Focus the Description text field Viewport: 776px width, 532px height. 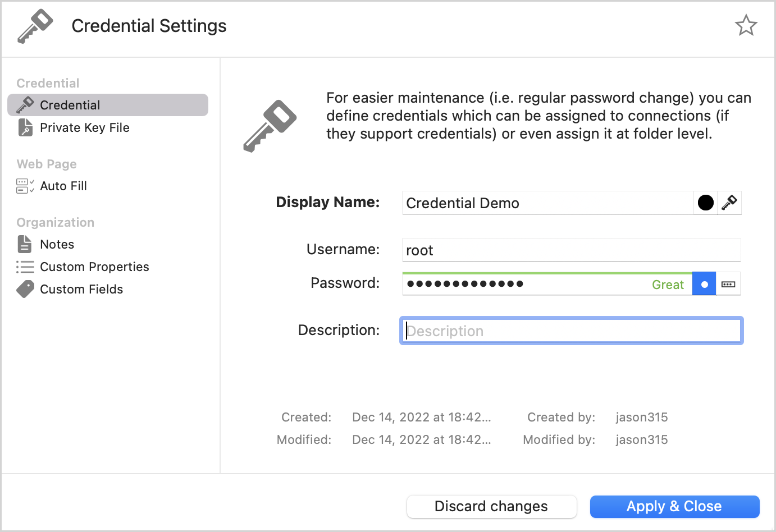pyautogui.click(x=571, y=331)
